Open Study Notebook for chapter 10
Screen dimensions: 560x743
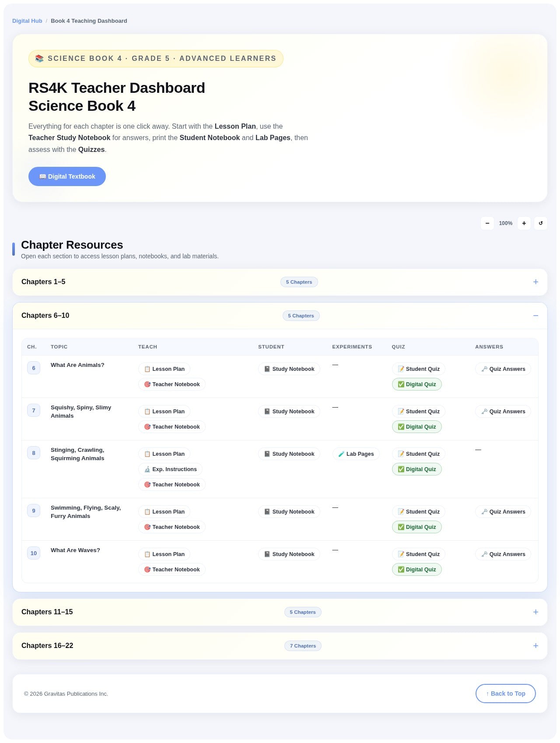289,554
